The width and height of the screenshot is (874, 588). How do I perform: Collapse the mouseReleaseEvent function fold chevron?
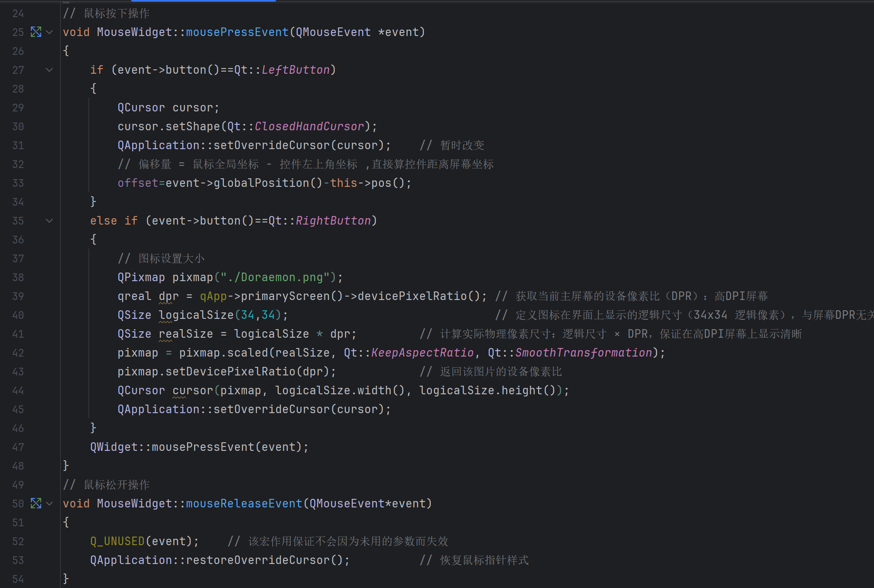click(50, 504)
